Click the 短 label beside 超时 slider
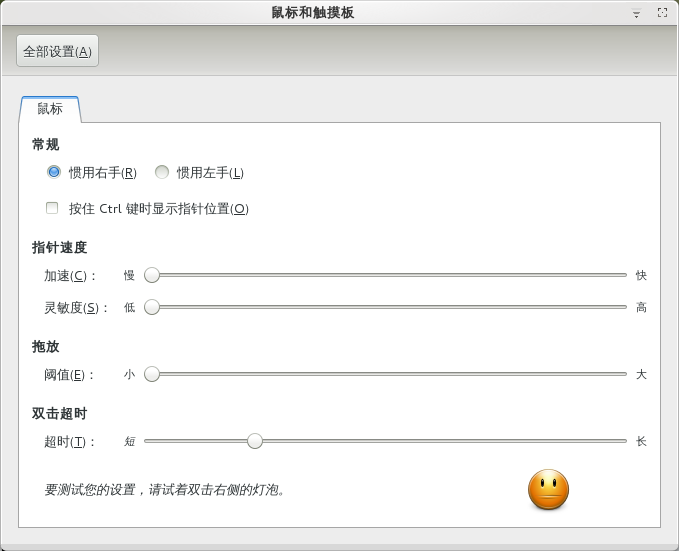679x551 pixels. click(129, 441)
